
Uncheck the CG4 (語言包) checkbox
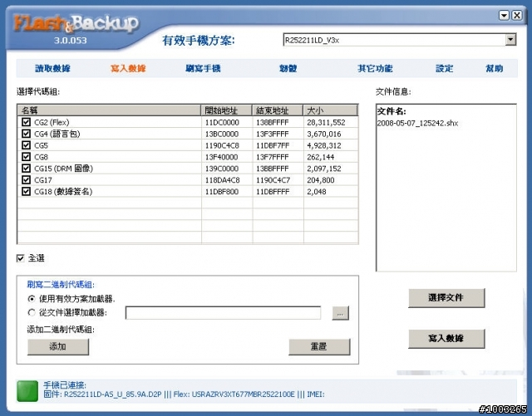(x=26, y=134)
